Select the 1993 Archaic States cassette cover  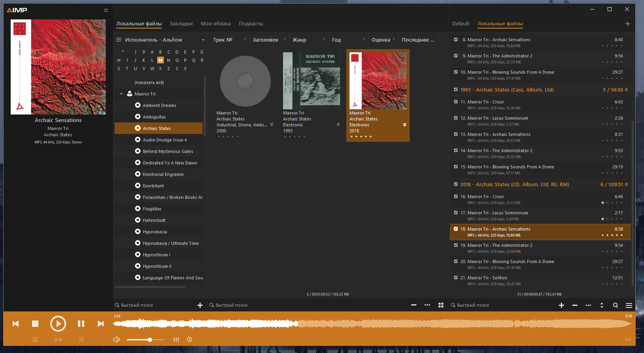tap(312, 81)
